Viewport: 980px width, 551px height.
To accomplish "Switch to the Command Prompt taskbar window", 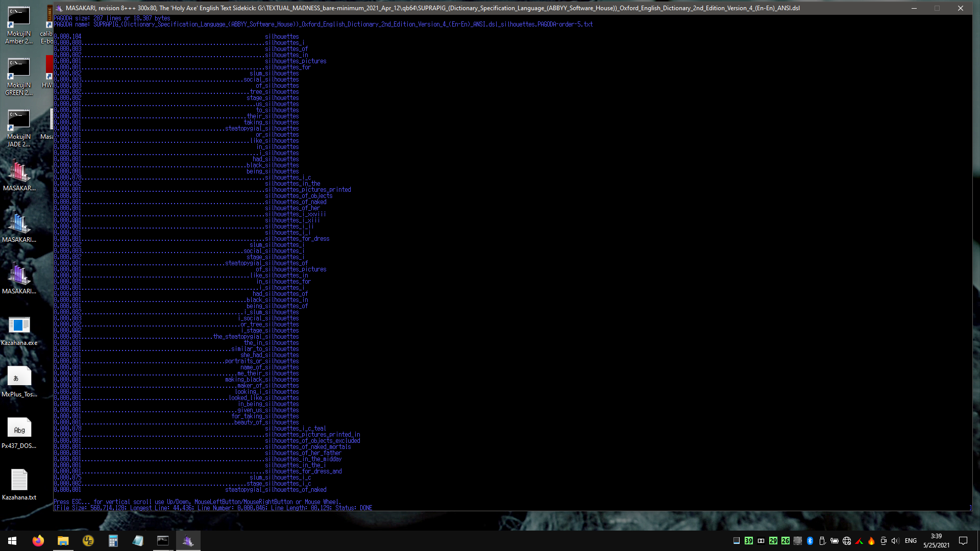I will point(163,541).
